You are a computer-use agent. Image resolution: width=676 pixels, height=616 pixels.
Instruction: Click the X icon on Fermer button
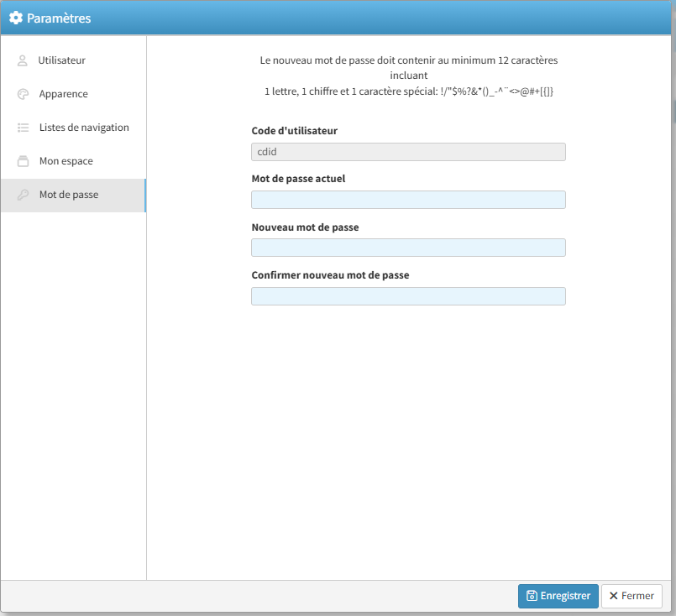(614, 596)
